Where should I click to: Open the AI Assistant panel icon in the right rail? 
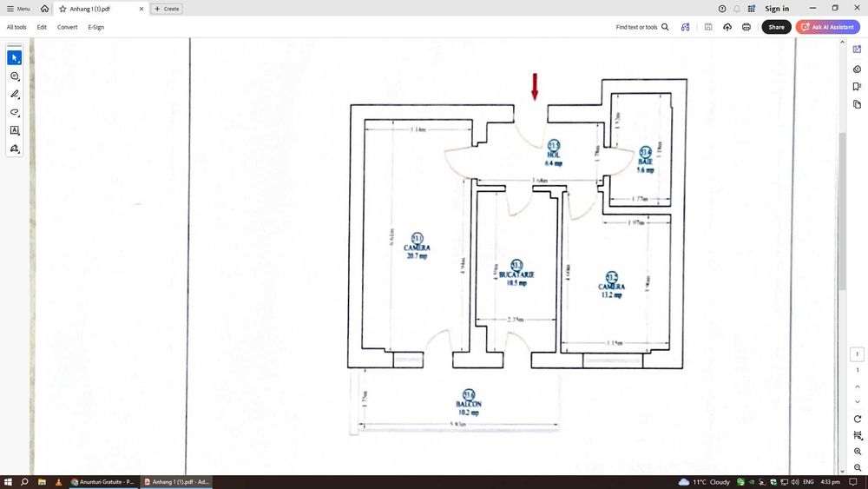coord(857,50)
